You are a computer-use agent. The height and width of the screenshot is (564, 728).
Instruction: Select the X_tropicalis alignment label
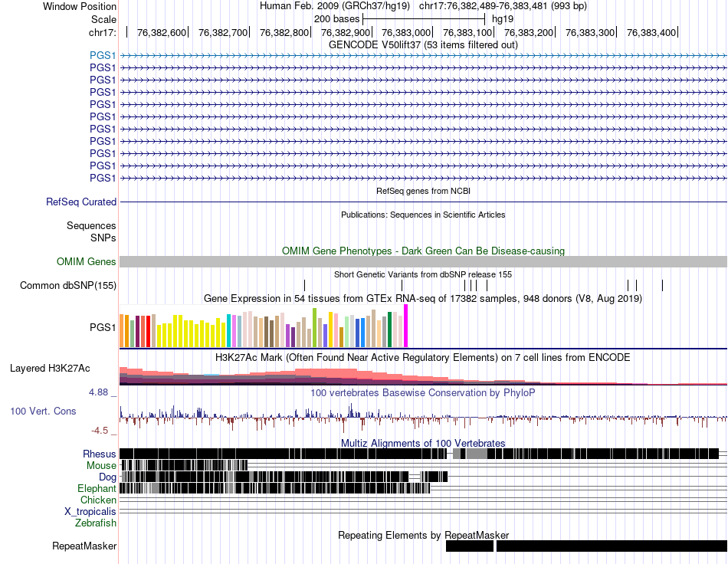pos(90,512)
